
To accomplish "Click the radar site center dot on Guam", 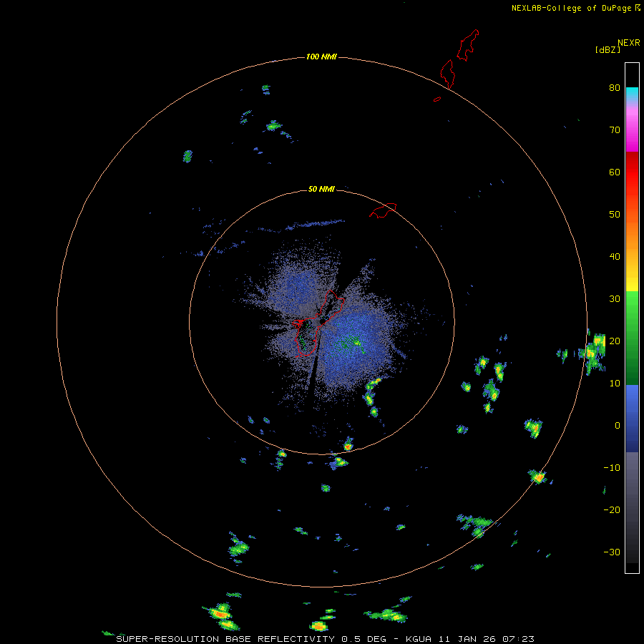I will pos(323,321).
